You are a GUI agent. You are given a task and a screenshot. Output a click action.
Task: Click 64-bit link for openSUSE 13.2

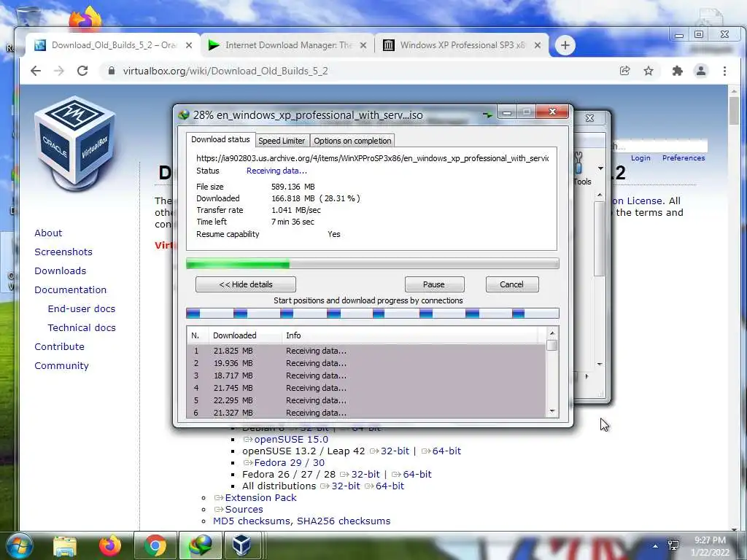(x=446, y=451)
